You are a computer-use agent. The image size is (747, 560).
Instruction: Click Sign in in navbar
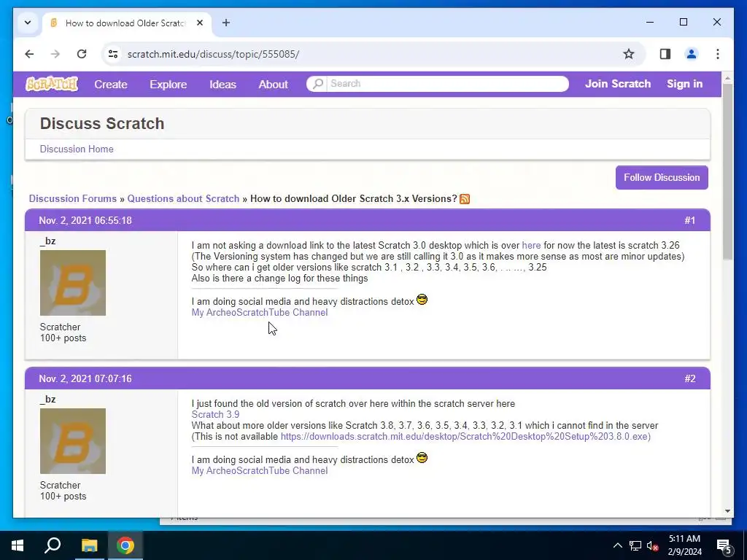pos(684,84)
